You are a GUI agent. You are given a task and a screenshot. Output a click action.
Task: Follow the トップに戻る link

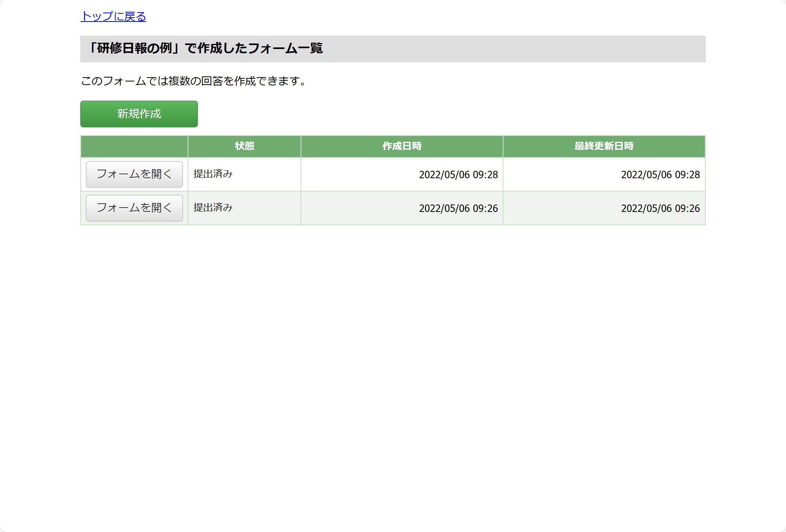[113, 16]
